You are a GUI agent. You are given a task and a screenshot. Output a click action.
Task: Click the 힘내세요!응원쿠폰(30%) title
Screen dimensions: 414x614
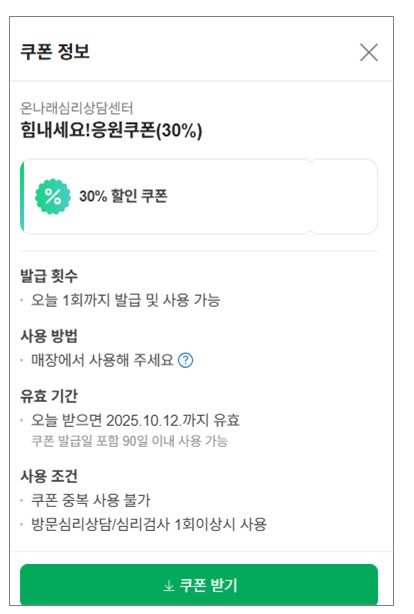click(111, 130)
